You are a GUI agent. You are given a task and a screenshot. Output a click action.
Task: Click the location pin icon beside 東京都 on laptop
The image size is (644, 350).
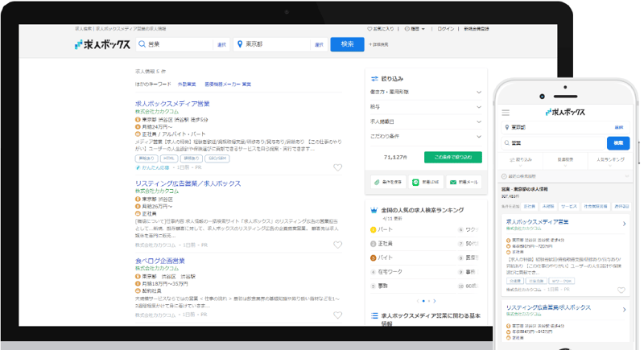point(240,44)
